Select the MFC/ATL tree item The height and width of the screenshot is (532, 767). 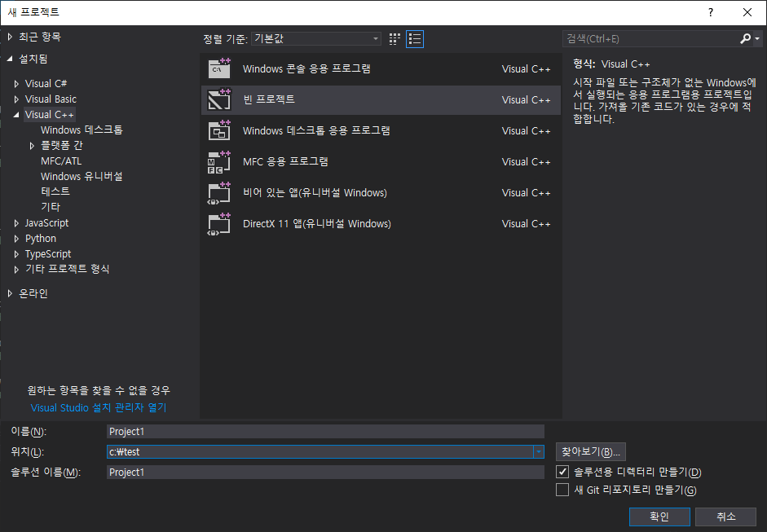61,160
